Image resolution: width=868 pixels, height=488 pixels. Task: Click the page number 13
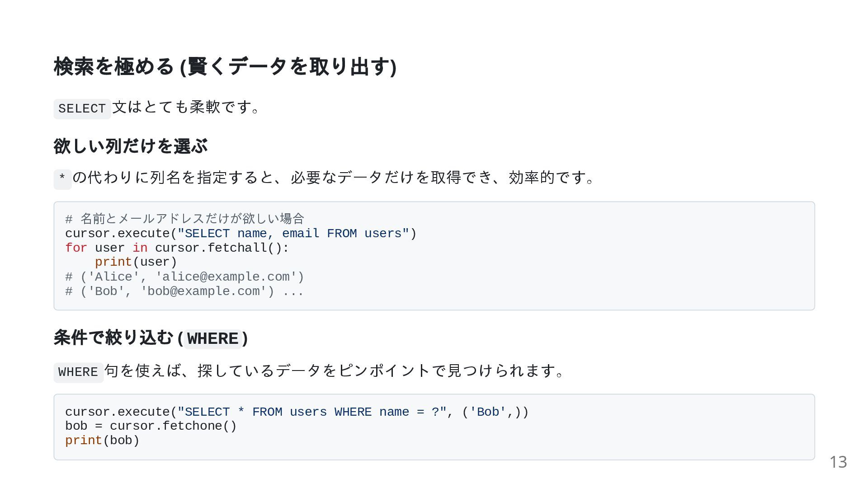click(838, 462)
